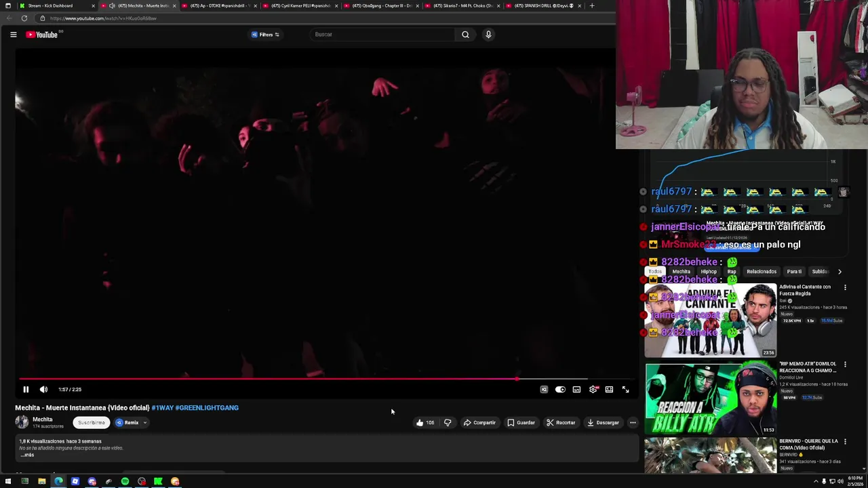Pause the video playback
Viewport: 868px width, 488px height.
(26, 390)
